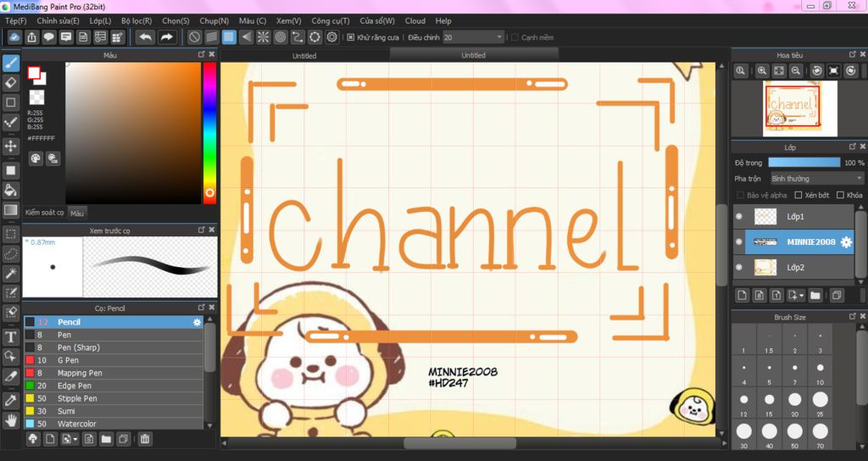The width and height of the screenshot is (868, 461).
Task: Hide the Lớp2 layer
Action: point(739,267)
